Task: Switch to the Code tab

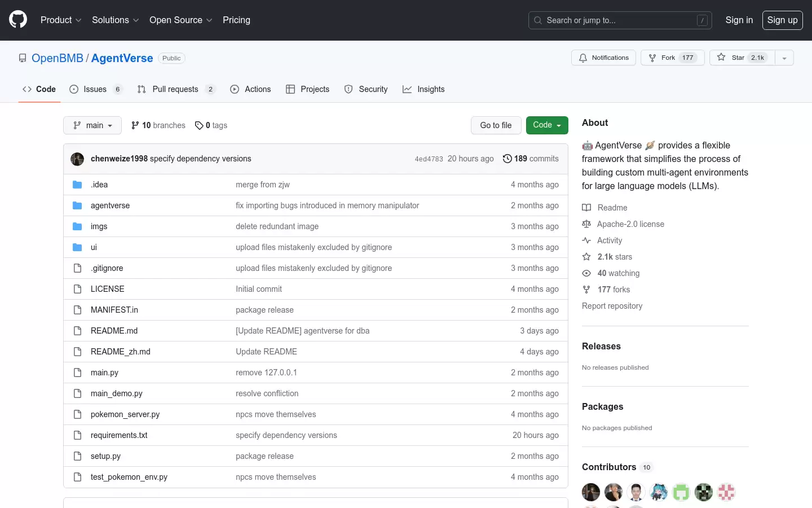Action: pyautogui.click(x=39, y=89)
